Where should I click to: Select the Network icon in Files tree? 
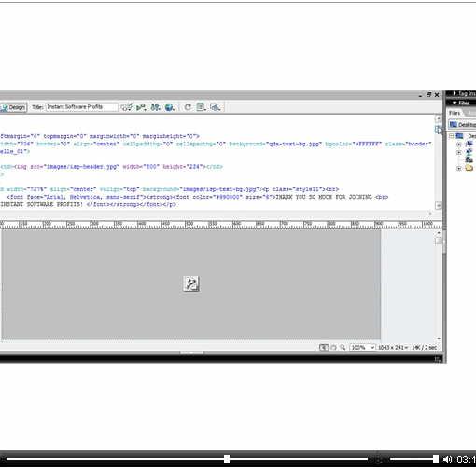tap(469, 152)
